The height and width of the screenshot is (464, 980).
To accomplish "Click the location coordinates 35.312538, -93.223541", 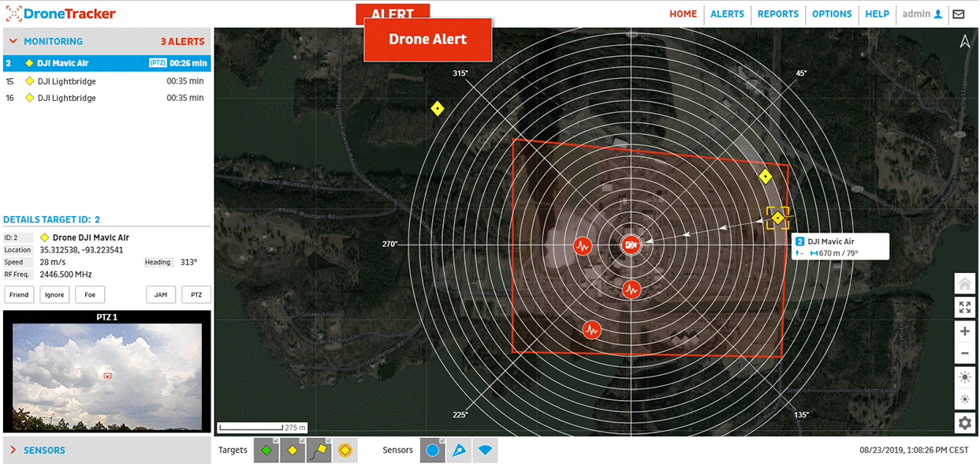I will point(82,250).
